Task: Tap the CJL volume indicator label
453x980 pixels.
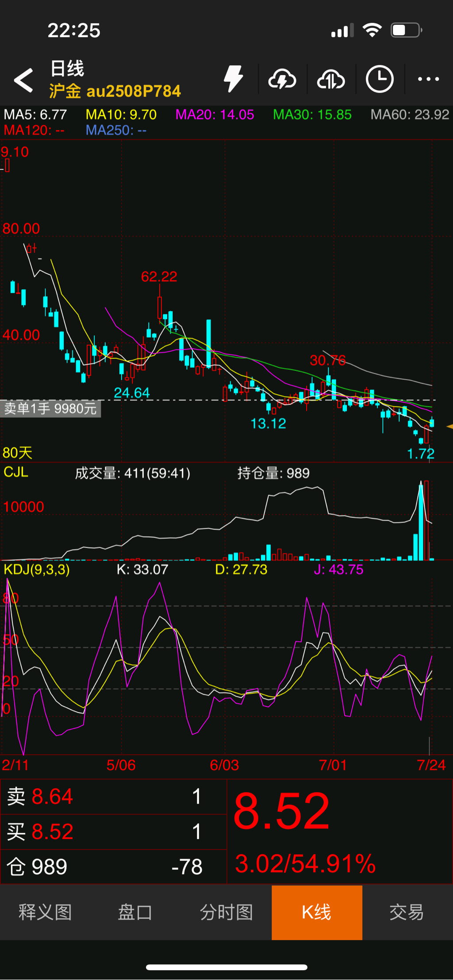Action: point(16,472)
